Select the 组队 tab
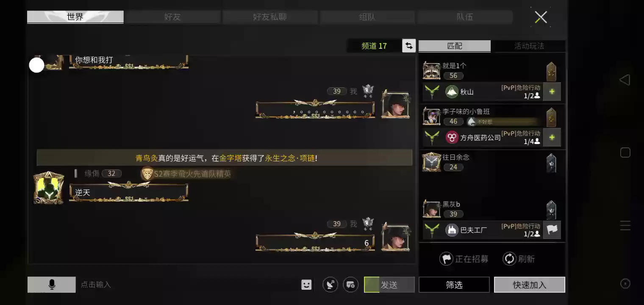 click(367, 17)
